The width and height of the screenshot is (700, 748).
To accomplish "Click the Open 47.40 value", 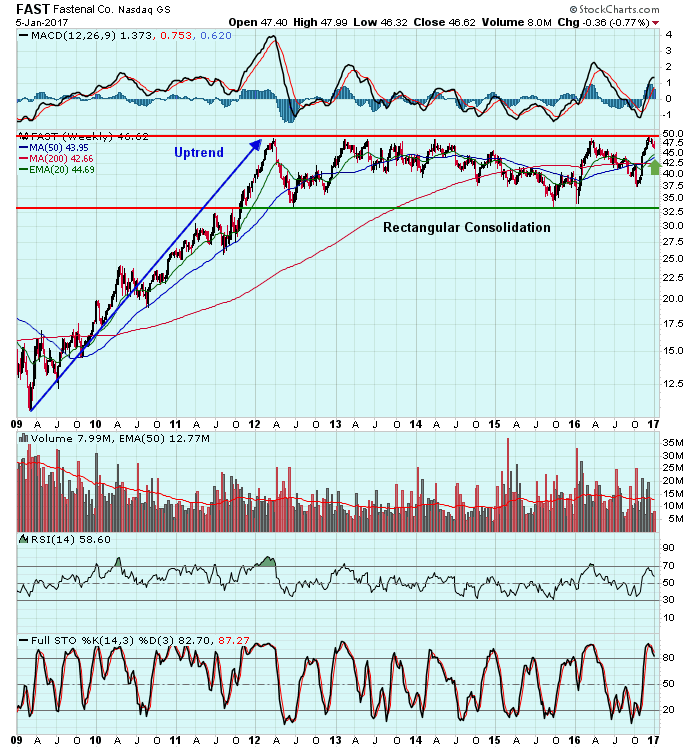I will coord(258,22).
